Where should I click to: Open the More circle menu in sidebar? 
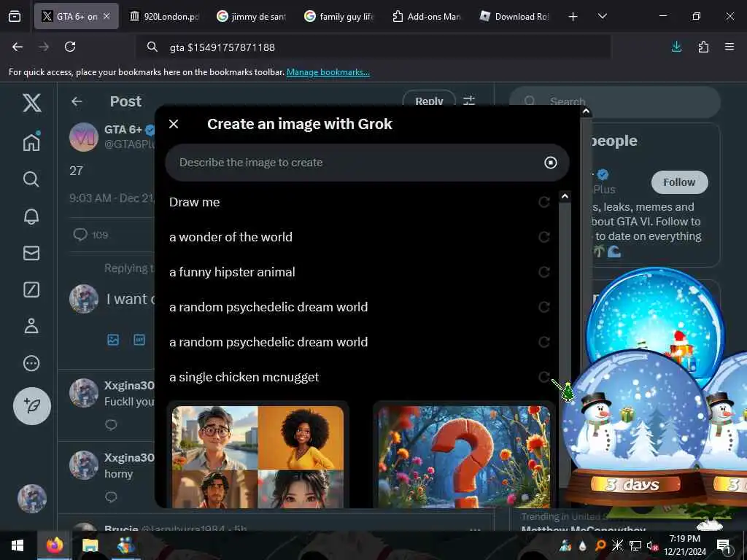click(x=31, y=363)
